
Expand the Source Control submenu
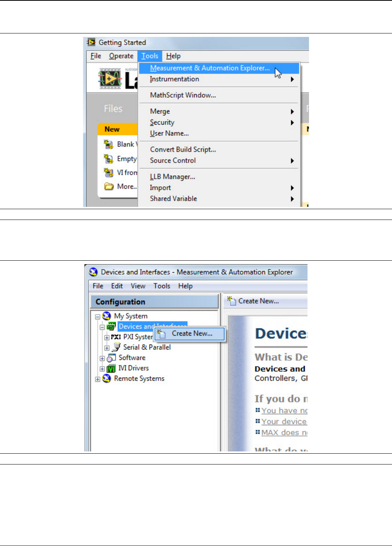[219, 161]
